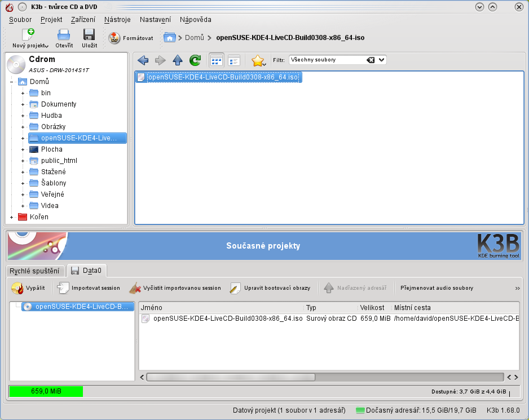The image size is (529, 420).
Task: Sort by Jméno column header
Action: tap(221, 308)
